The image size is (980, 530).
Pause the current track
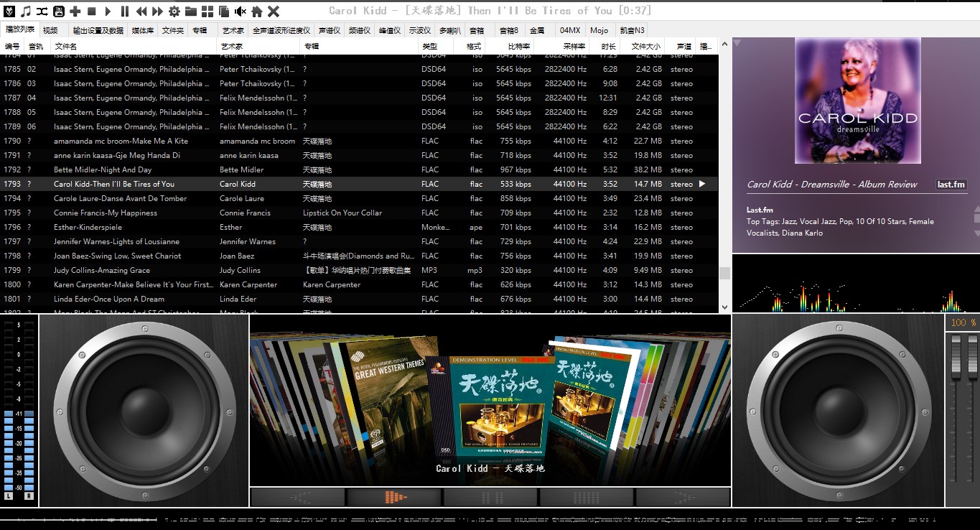click(x=125, y=11)
